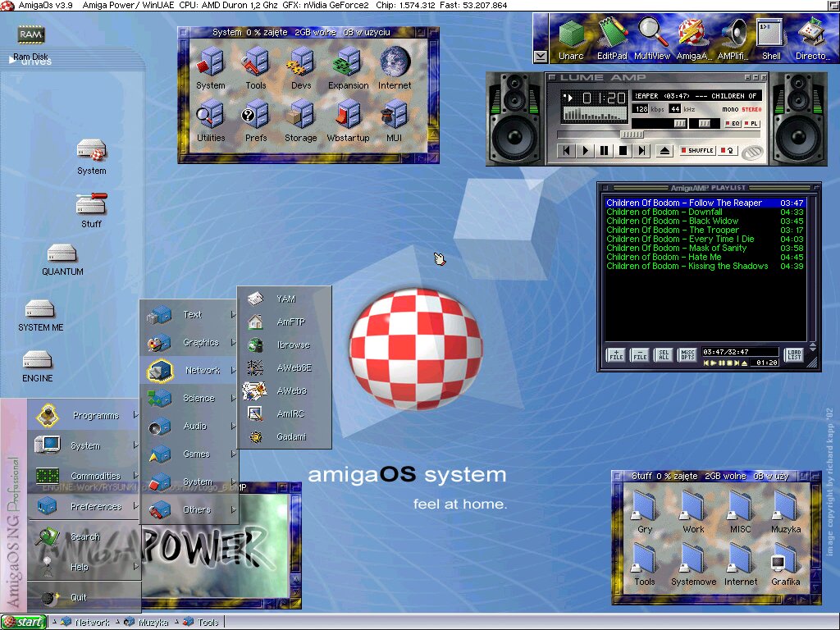Open the Storage drawer icon
This screenshot has height=630, width=840.
[x=300, y=120]
